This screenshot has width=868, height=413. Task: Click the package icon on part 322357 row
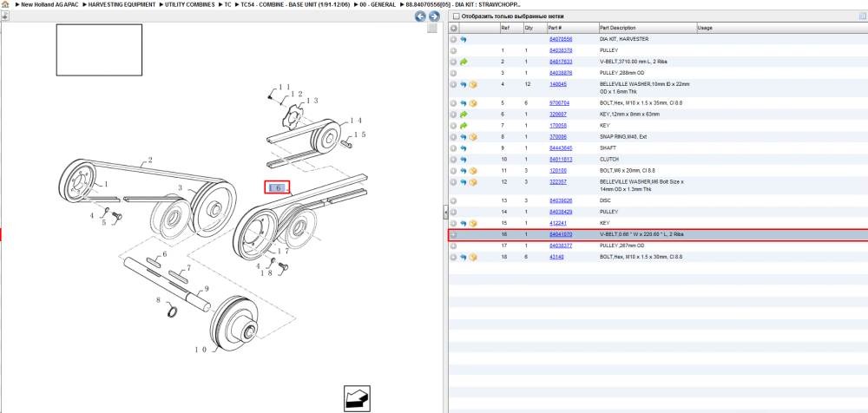[473, 182]
